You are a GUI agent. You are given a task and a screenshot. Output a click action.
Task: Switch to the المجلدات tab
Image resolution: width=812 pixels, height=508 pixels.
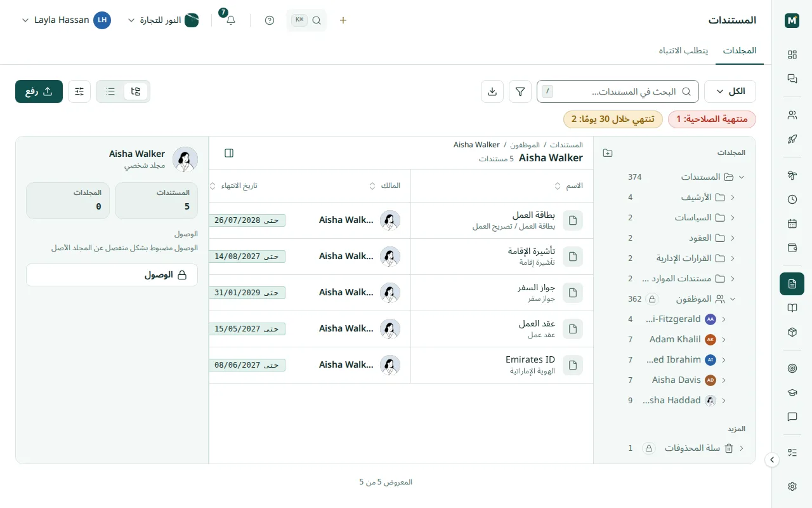tap(740, 51)
